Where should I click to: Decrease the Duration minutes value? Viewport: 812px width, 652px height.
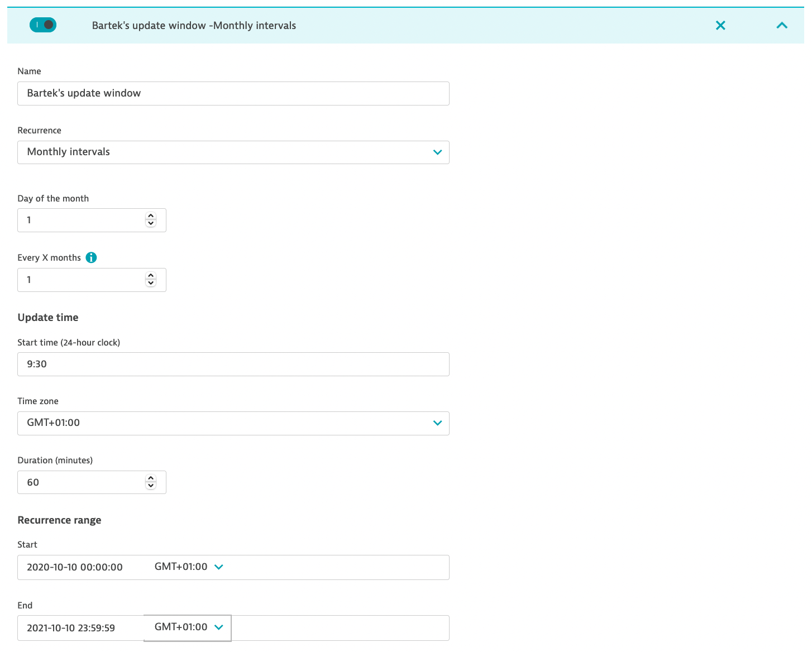[x=151, y=486]
